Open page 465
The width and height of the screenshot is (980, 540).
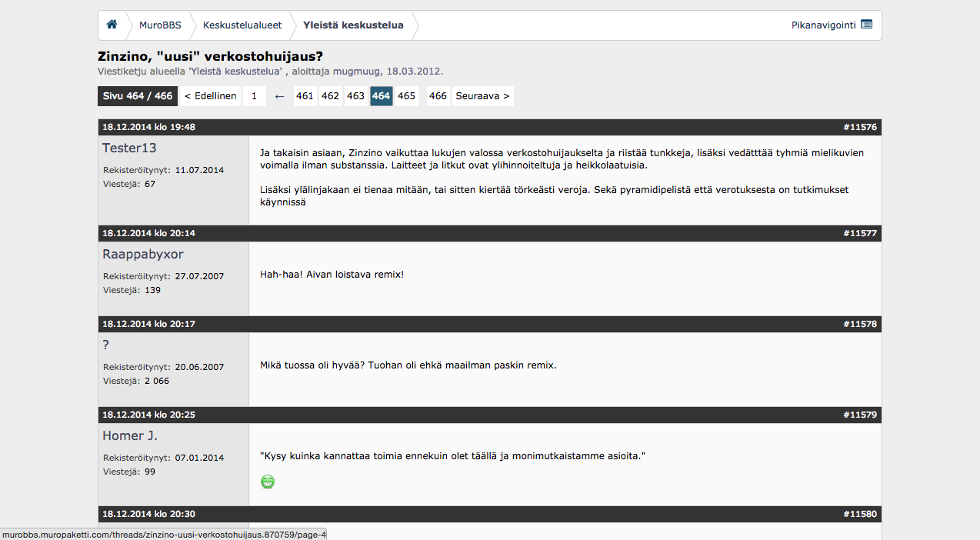[407, 95]
